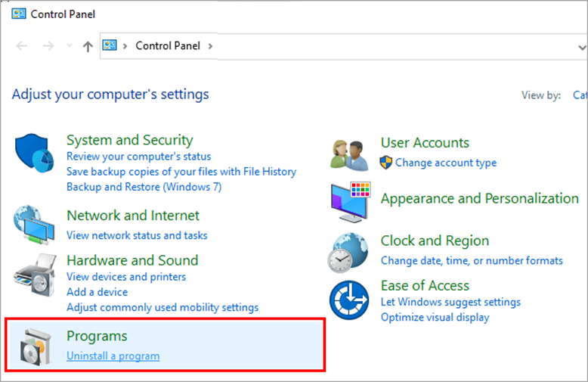Open the View by category dropdown
The width and height of the screenshot is (588, 382).
tap(580, 95)
